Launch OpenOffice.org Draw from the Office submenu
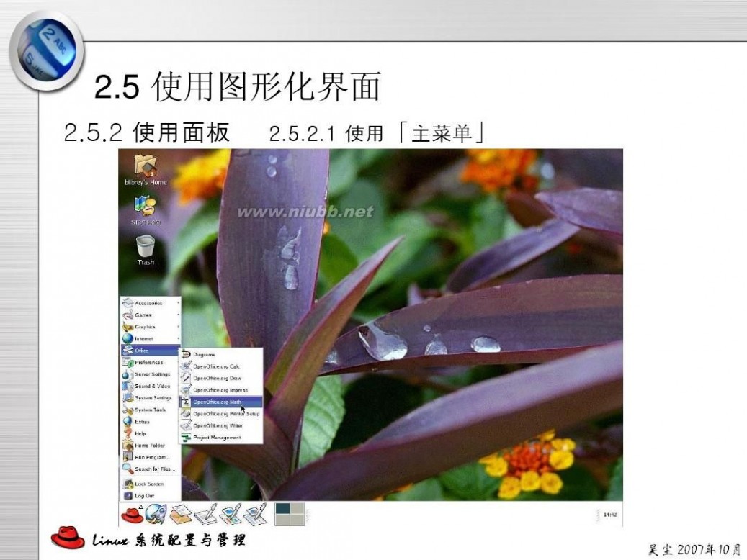 [220, 378]
